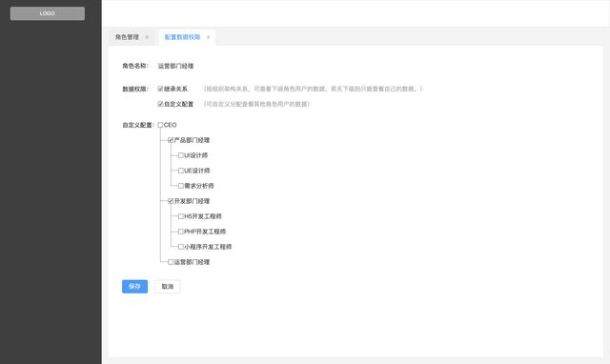Click the LOGO placeholder in the sidebar
The width and height of the screenshot is (610, 364).
pos(48,13)
